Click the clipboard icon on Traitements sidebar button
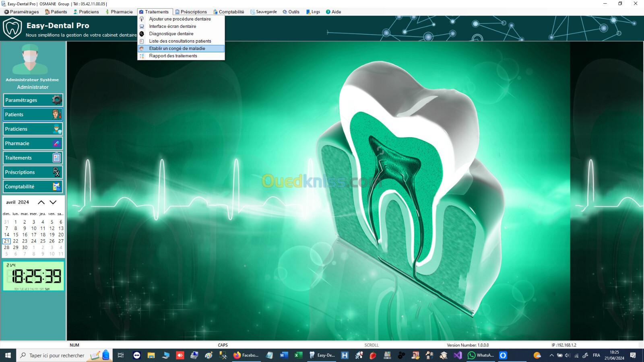This screenshot has width=644, height=362. pos(57,158)
